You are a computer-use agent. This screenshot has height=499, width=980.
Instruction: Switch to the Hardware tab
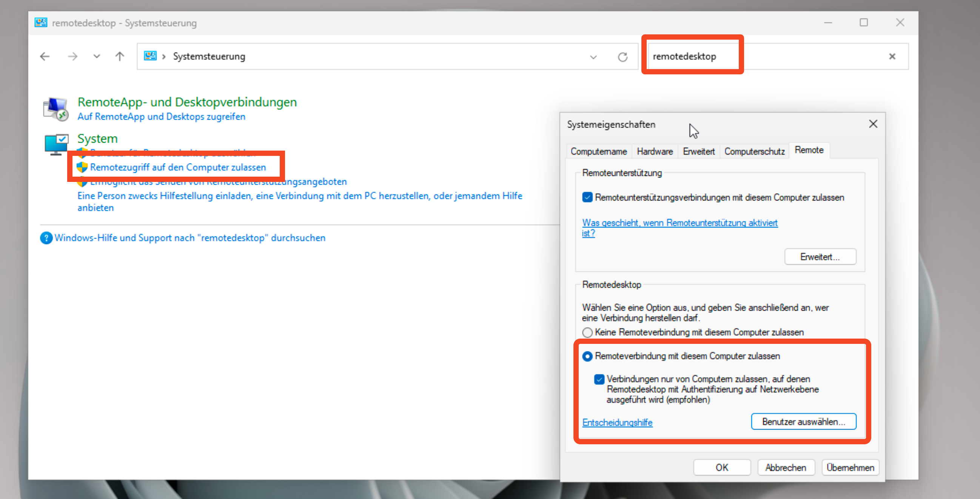click(x=654, y=151)
